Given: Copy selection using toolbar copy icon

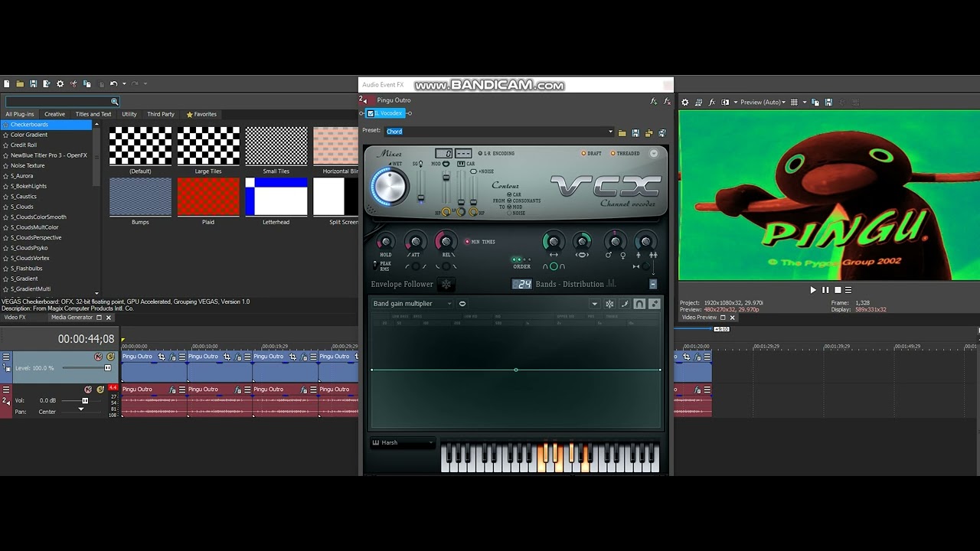Looking at the screenshot, I should click(87, 83).
